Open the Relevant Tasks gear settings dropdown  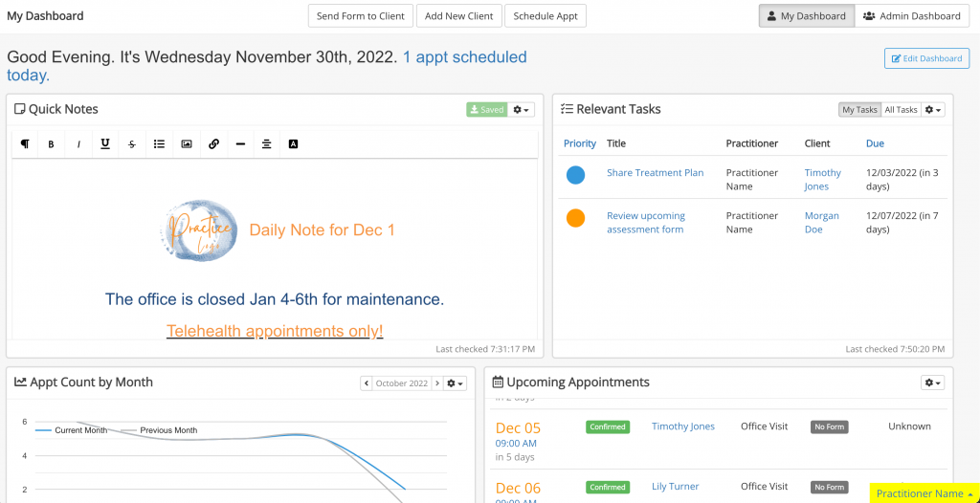coord(932,109)
